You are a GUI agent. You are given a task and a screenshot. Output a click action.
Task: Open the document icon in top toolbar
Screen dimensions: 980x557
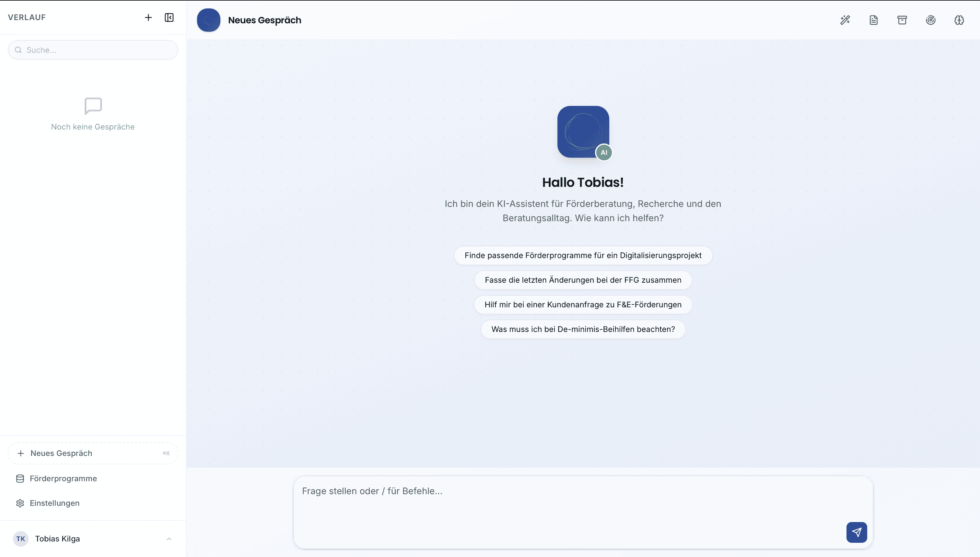(874, 20)
